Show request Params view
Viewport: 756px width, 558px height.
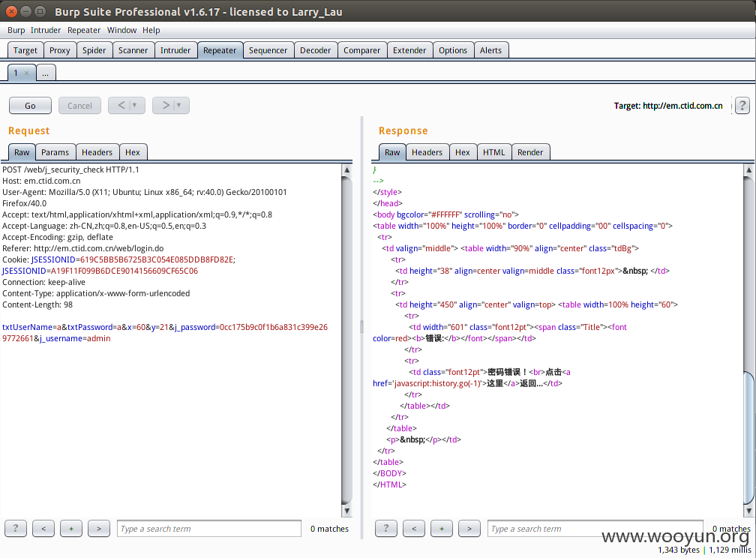pyautogui.click(x=55, y=152)
